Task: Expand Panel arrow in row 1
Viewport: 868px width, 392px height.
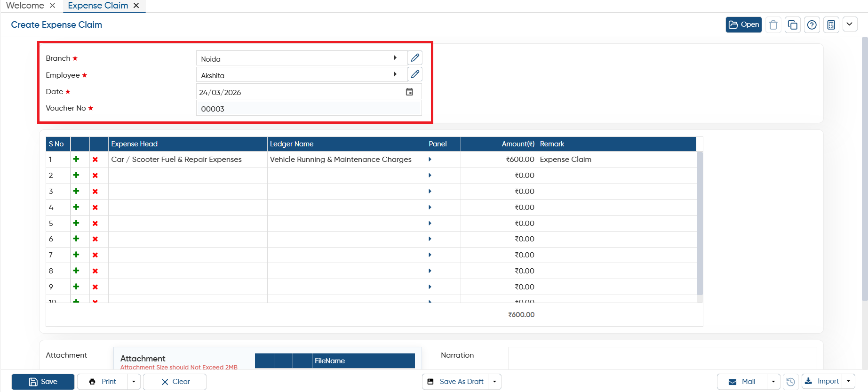Action: tap(430, 160)
